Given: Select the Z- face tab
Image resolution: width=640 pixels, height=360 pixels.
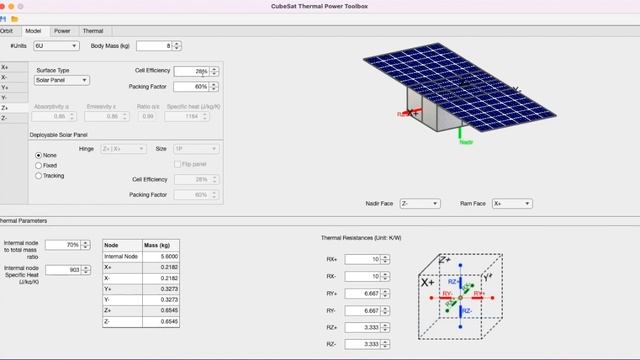Looking at the screenshot, I should 14,118.
